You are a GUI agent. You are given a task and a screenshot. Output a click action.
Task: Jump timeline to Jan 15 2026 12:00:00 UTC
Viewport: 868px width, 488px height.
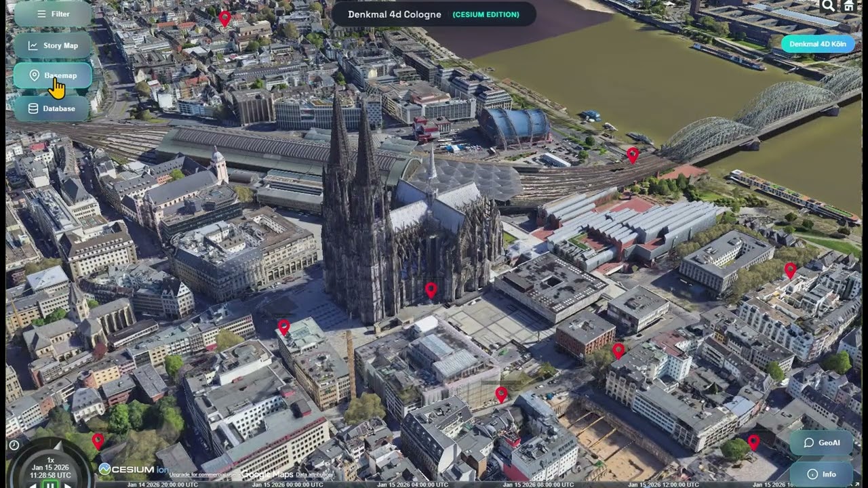[663, 485]
